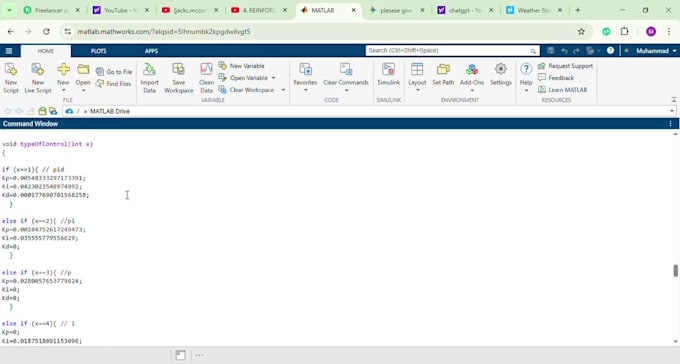Expand the current folder path dropdown
The height and width of the screenshot is (364, 680).
(x=672, y=111)
